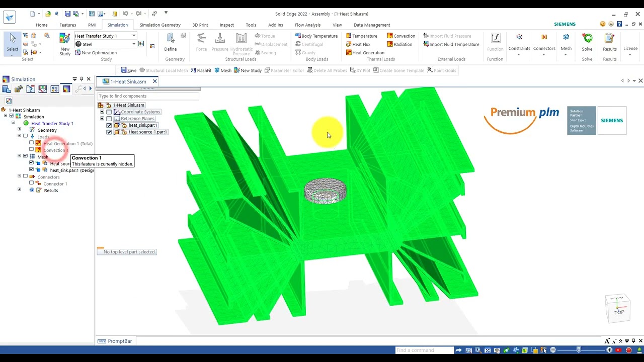This screenshot has width=644, height=362.
Task: Open the Constraints ribbon button
Action: 519,44
